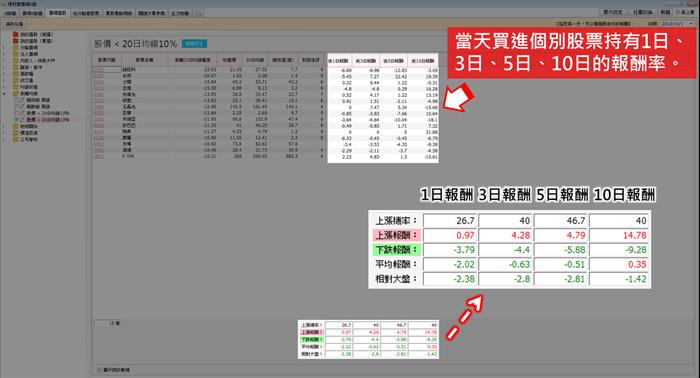Click 1-day return cell -6.89
This screenshot has width=700, height=378.
point(346,70)
